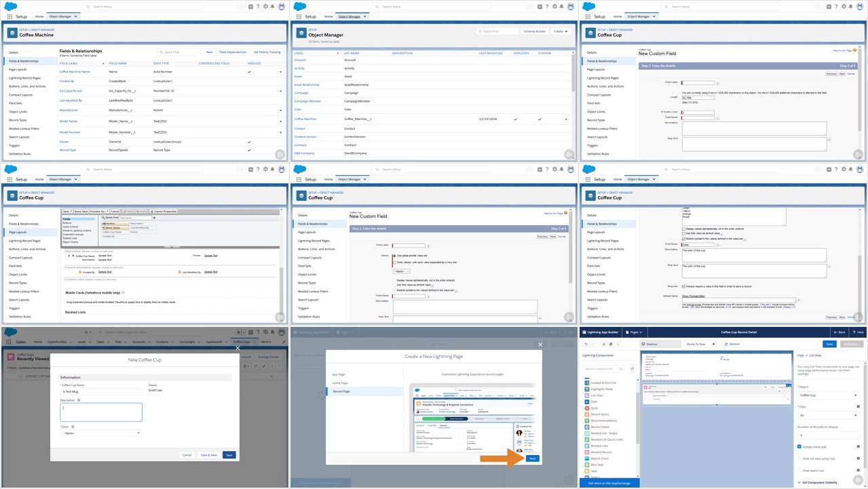The width and height of the screenshot is (868, 489).
Task: Go Back from the Lightning App Builder
Action: (x=839, y=332)
